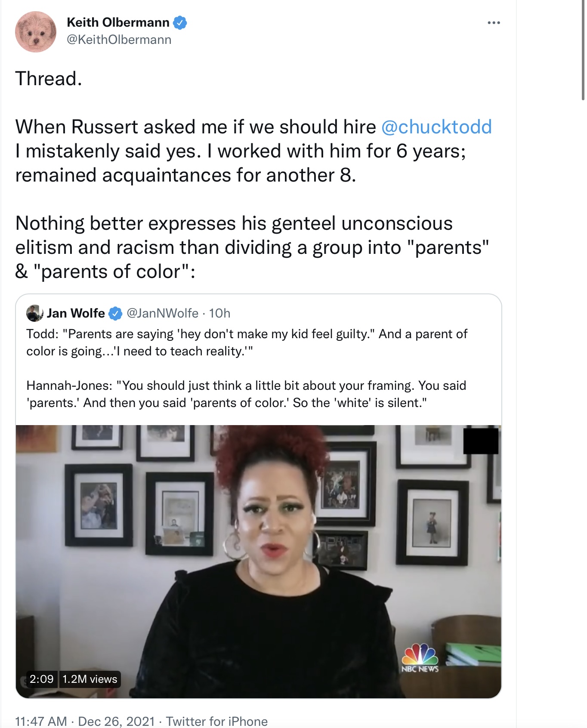Click the NBC News peacock logo
The height and width of the screenshot is (728, 587).
(x=420, y=657)
